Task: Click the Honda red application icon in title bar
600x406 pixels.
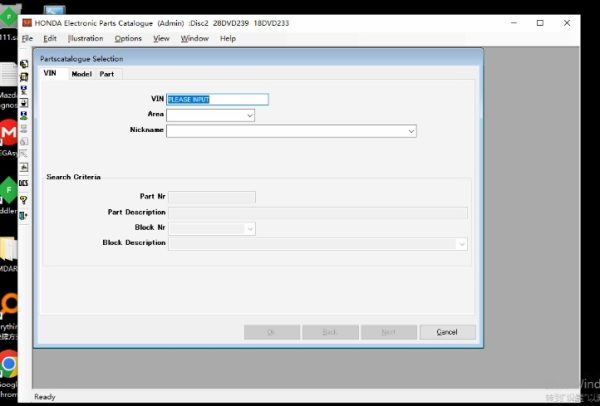Action: (27, 23)
